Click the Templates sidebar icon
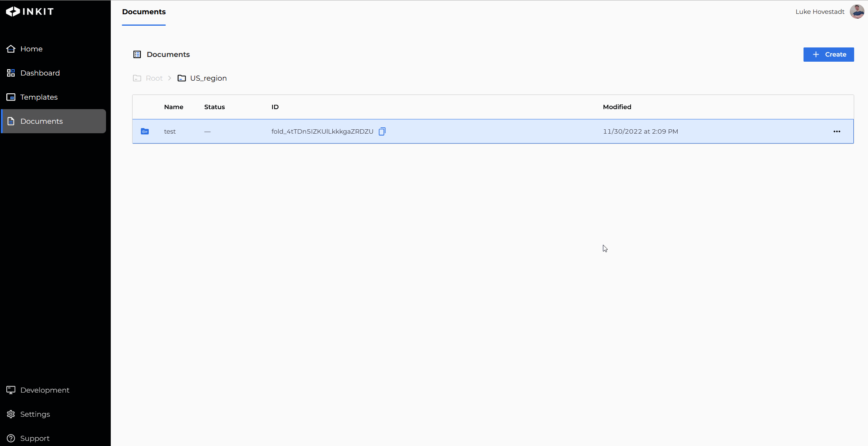The image size is (868, 446). 11,97
